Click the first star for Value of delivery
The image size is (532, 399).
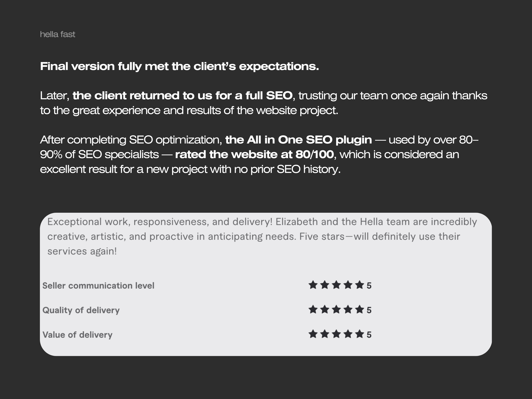tap(313, 334)
